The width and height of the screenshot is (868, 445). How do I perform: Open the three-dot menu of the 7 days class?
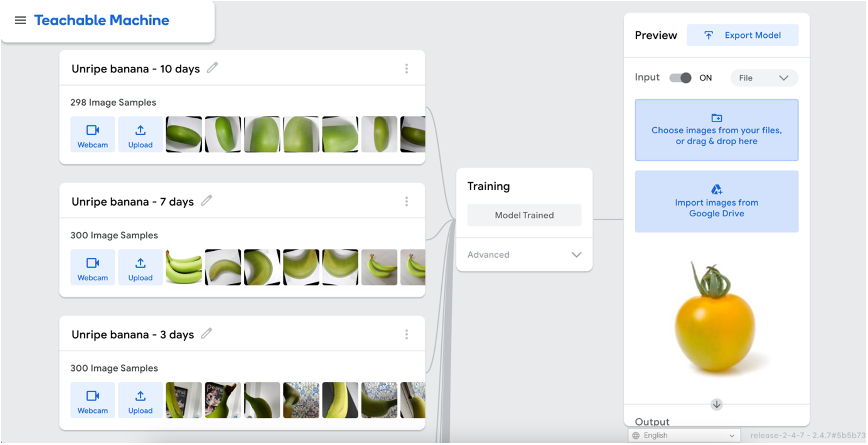(x=406, y=201)
